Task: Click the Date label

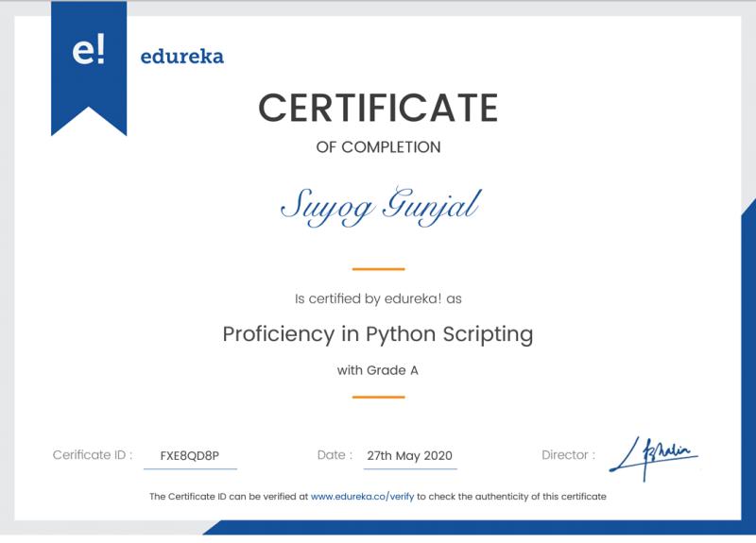Action: 335,455
